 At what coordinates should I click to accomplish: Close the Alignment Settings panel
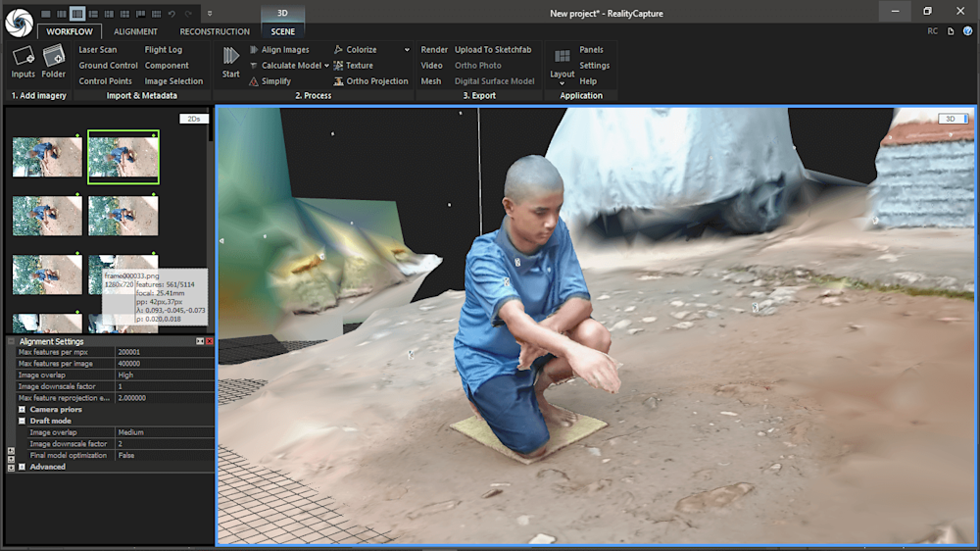click(x=210, y=341)
